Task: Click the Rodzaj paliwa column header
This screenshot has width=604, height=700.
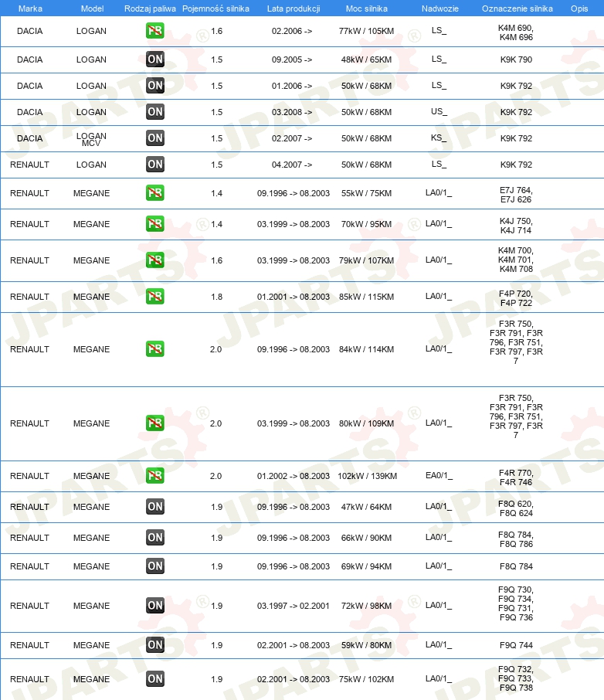Action: [150, 8]
